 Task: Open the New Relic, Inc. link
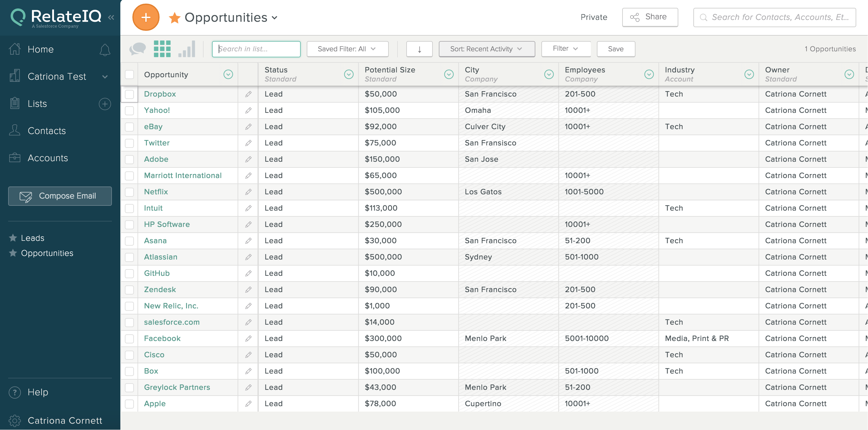(x=171, y=306)
